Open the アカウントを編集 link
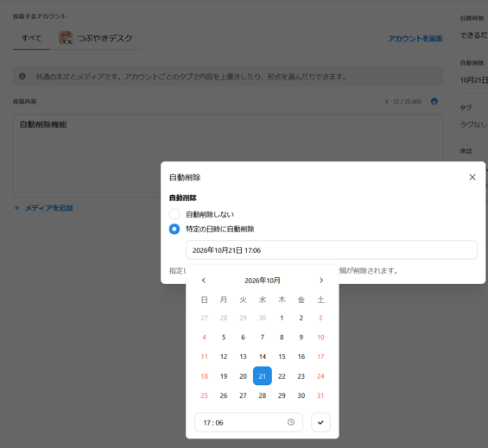This screenshot has width=488, height=448. (x=415, y=38)
